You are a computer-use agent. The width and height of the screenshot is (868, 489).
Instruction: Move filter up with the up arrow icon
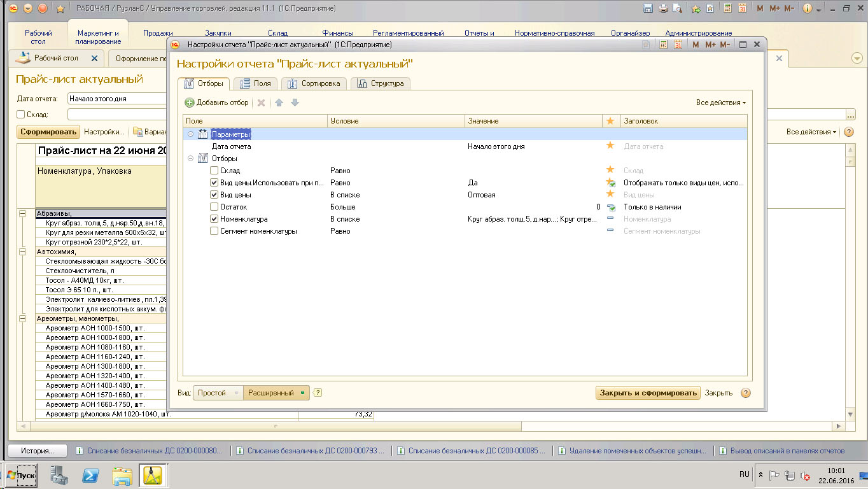coord(279,103)
